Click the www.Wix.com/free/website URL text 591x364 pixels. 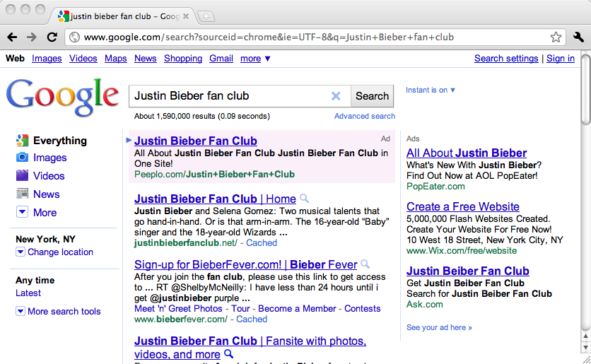point(462,251)
